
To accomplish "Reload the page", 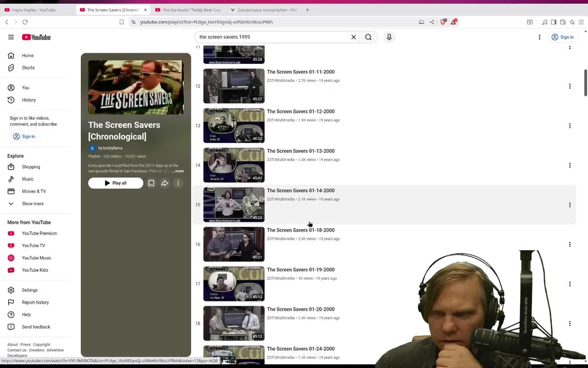I will pos(25,22).
